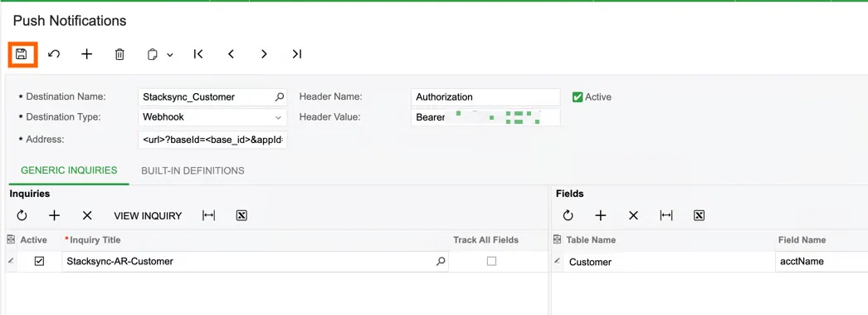
Task: Click Inquiry Title column header
Action: 95,239
